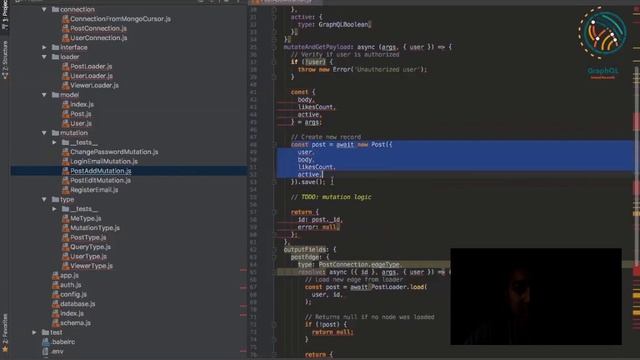Click the PostLoader.load call
The image size is (640, 360).
399,287
